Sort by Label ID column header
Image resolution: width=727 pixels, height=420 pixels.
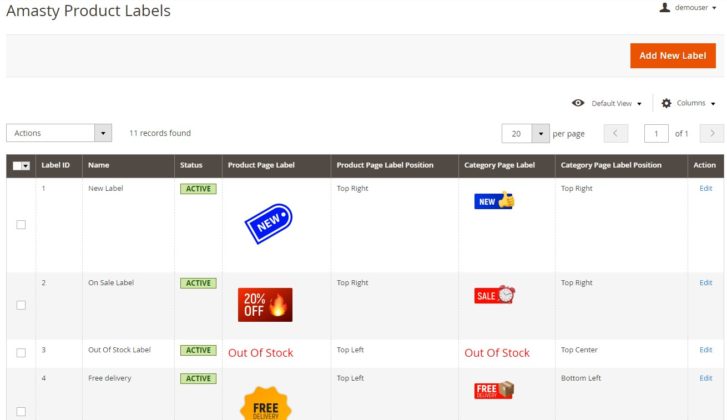coord(55,165)
